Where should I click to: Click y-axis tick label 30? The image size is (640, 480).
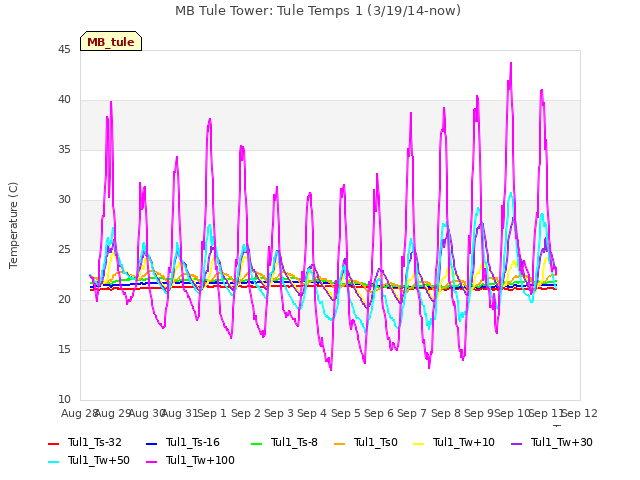[64, 200]
